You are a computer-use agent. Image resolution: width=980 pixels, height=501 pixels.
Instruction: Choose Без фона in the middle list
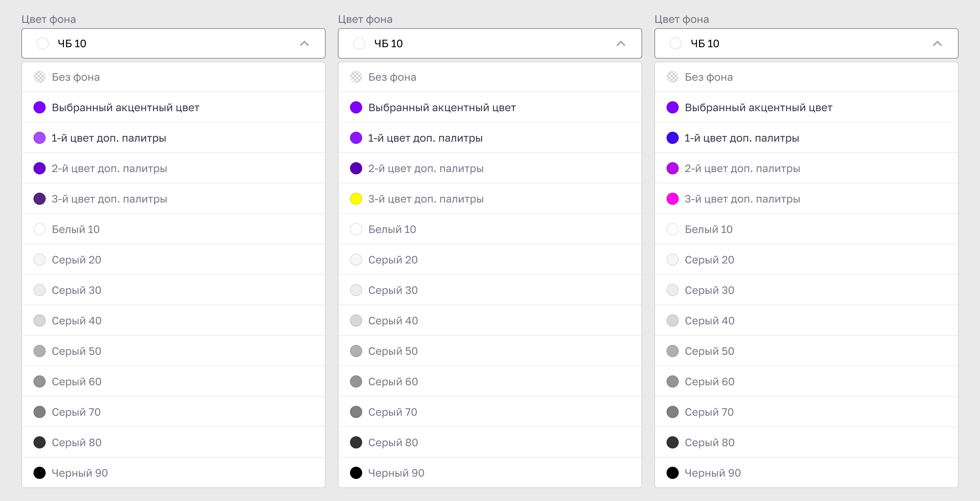(490, 77)
